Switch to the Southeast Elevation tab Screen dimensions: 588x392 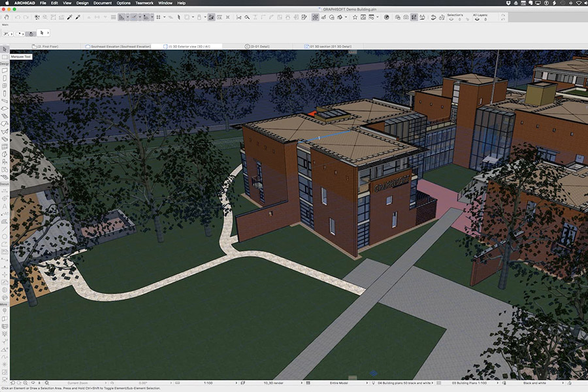tap(121, 46)
